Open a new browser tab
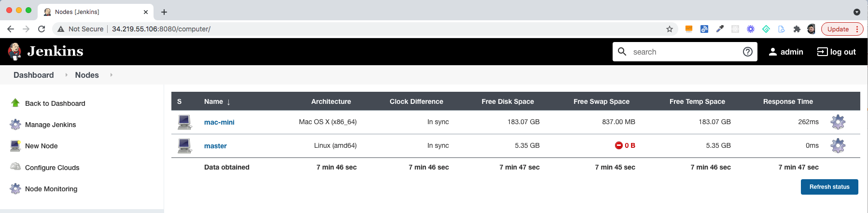Image resolution: width=868 pixels, height=213 pixels. tap(164, 12)
